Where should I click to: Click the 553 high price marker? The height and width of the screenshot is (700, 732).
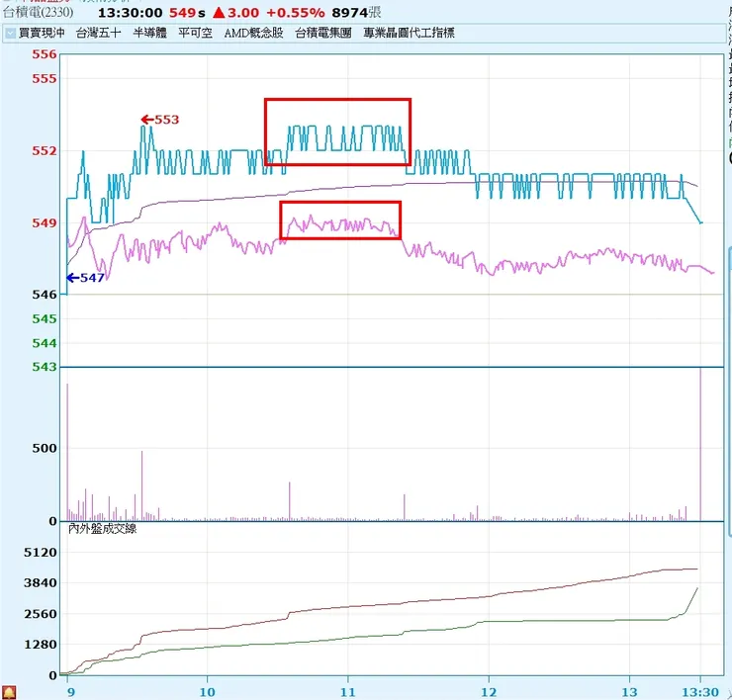[x=160, y=120]
